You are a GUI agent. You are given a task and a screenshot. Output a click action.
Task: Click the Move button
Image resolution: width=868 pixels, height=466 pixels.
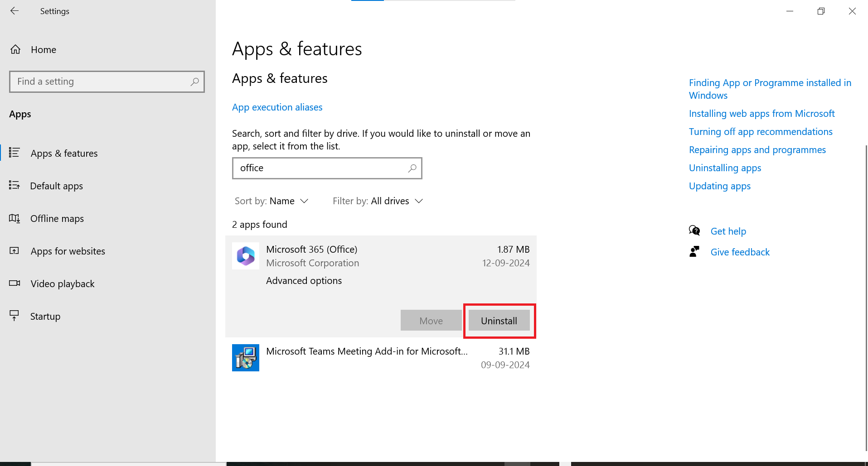click(431, 321)
